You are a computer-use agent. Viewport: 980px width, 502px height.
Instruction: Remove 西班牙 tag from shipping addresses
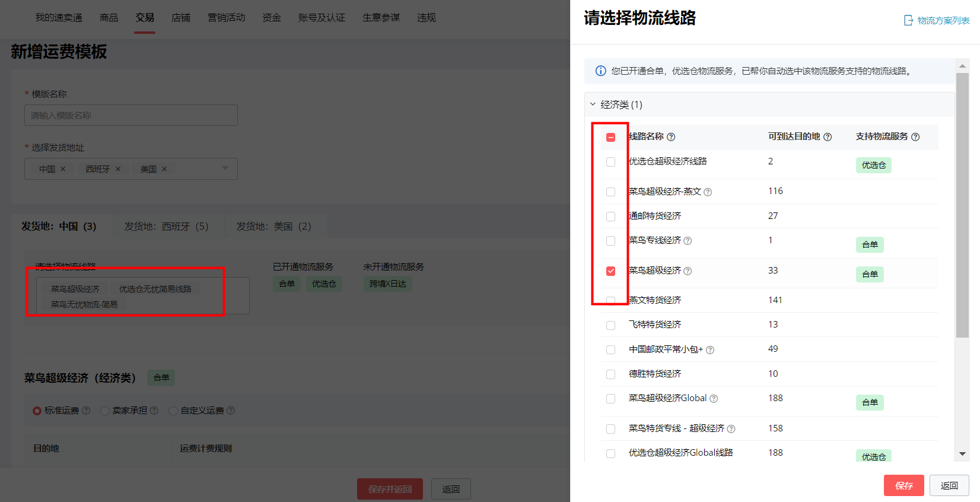[118, 169]
